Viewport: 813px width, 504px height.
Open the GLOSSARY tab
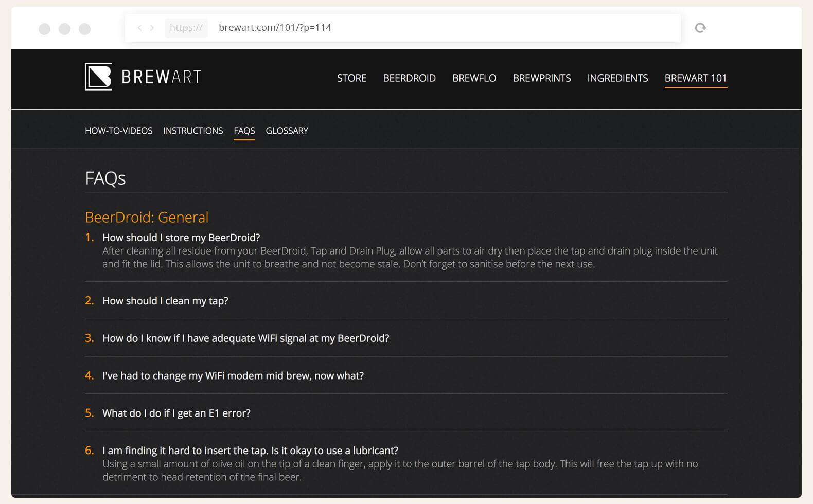click(287, 131)
